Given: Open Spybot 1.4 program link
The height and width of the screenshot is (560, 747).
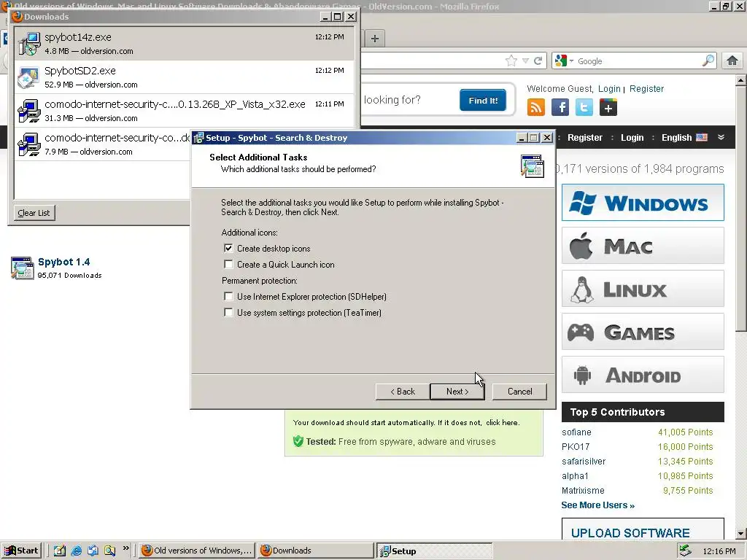Looking at the screenshot, I should (x=64, y=262).
